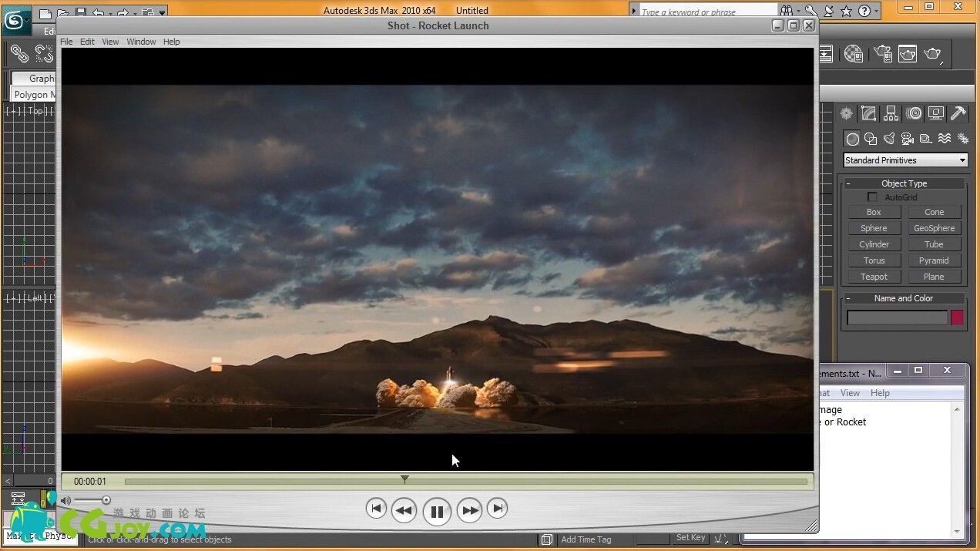
Task: Open the Standard Primitives dropdown
Action: (905, 160)
